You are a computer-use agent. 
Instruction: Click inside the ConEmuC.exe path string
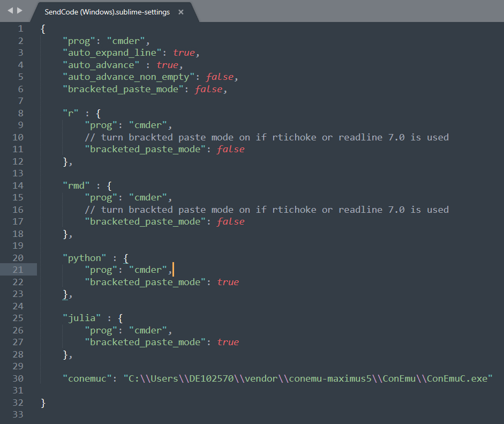(307, 378)
